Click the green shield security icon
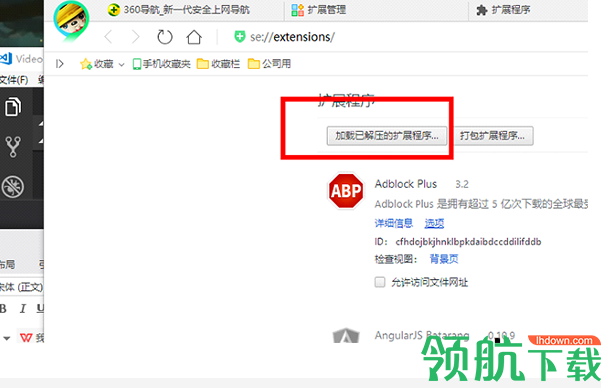Screen dimensions: 601x388 pyautogui.click(x=240, y=37)
